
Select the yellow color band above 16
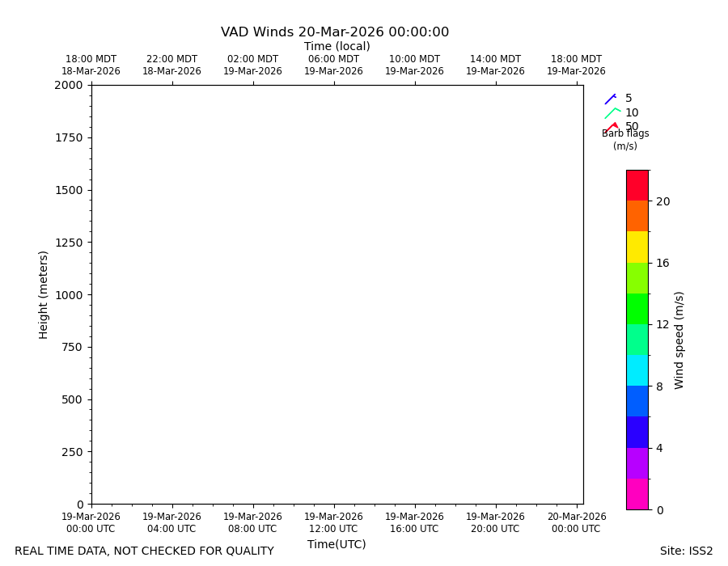(637, 247)
